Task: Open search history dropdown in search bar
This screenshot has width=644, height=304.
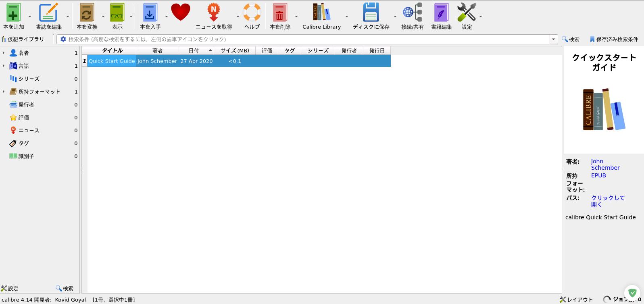Action: point(553,39)
